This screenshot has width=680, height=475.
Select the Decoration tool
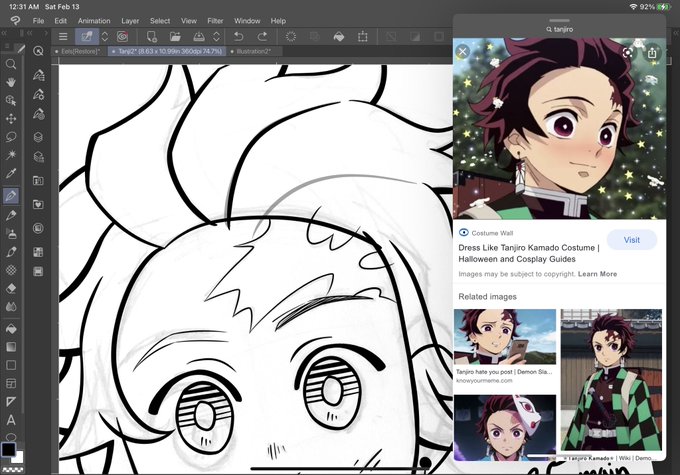(x=11, y=270)
